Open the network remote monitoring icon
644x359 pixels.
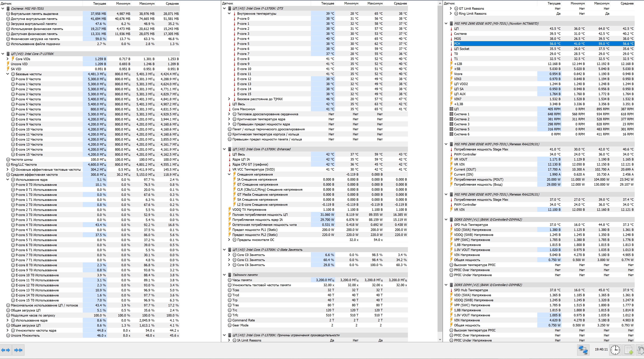click(583, 350)
